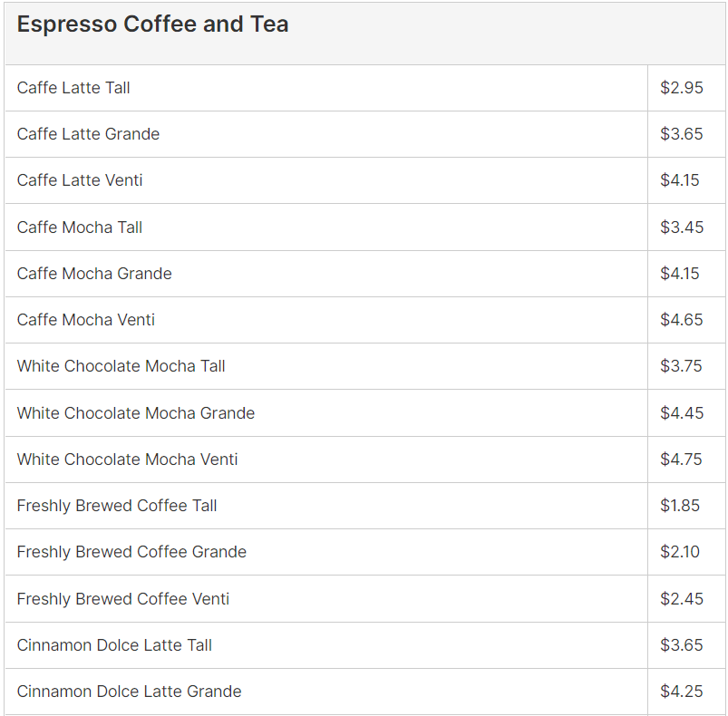Click White Chocolate Mocha Tall
This screenshot has height=716, width=728.
coord(121,366)
